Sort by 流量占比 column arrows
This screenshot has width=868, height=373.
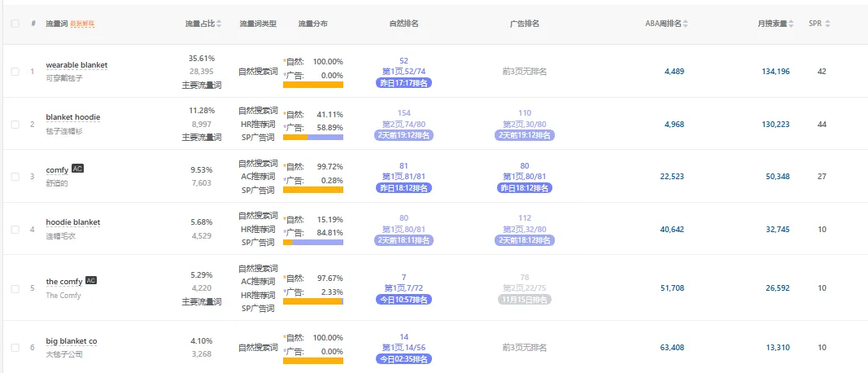click(x=219, y=24)
